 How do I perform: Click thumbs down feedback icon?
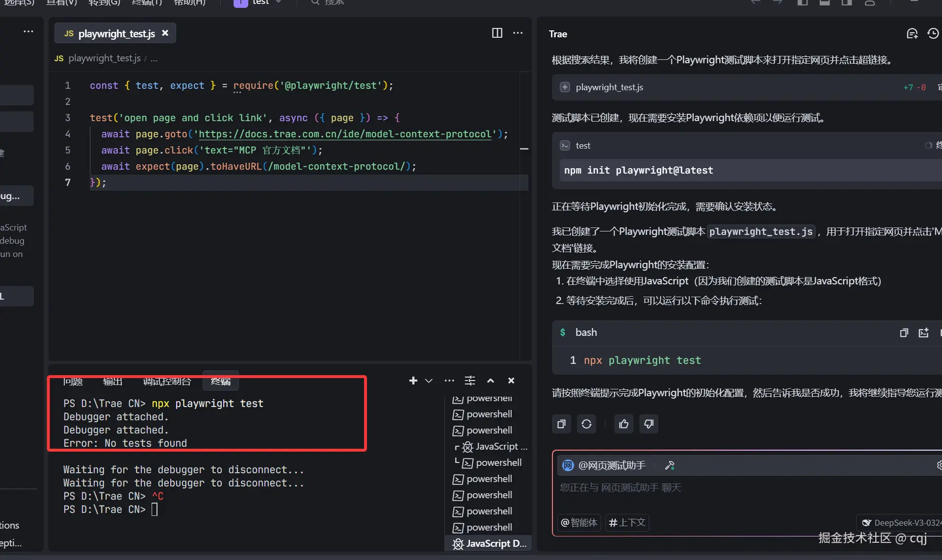(x=649, y=424)
